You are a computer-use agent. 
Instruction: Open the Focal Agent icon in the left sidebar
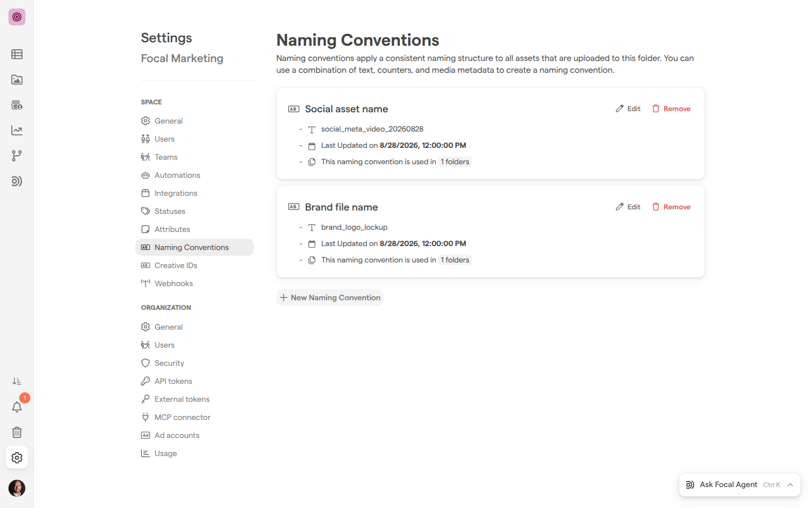click(17, 181)
